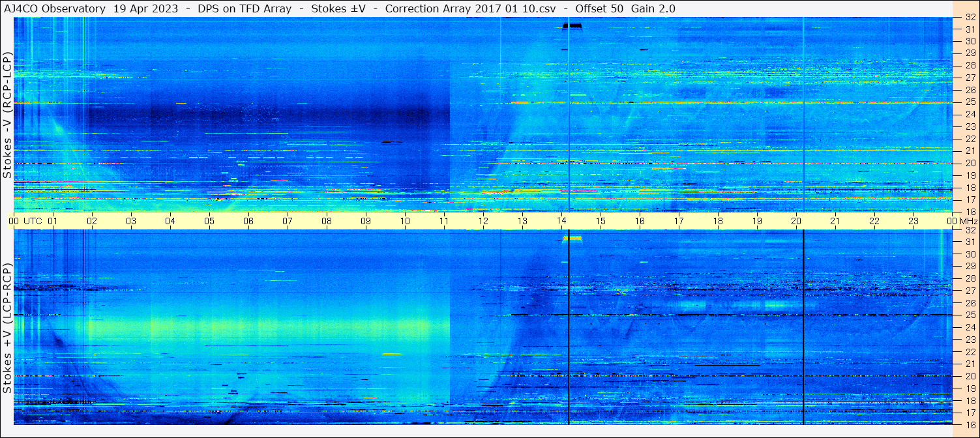Select the 10 hour tick label
Viewport: 980px width, 438px height.
click(x=405, y=221)
